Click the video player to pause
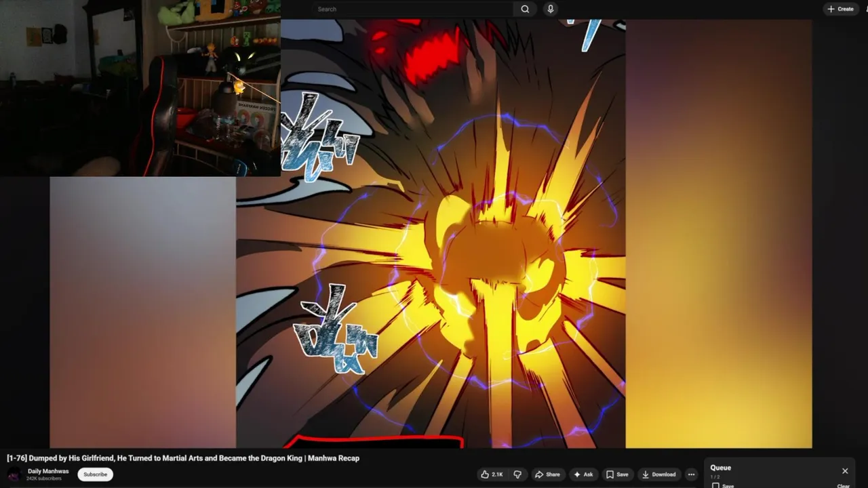Screen dimensions: 868x488 431,234
